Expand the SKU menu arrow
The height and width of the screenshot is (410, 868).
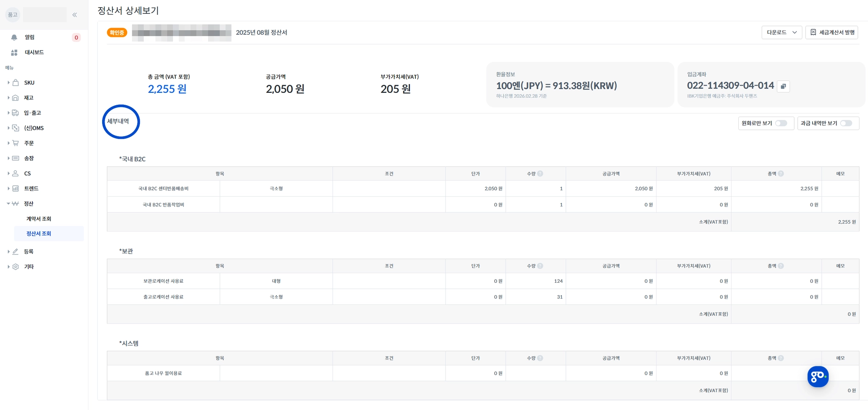8,83
